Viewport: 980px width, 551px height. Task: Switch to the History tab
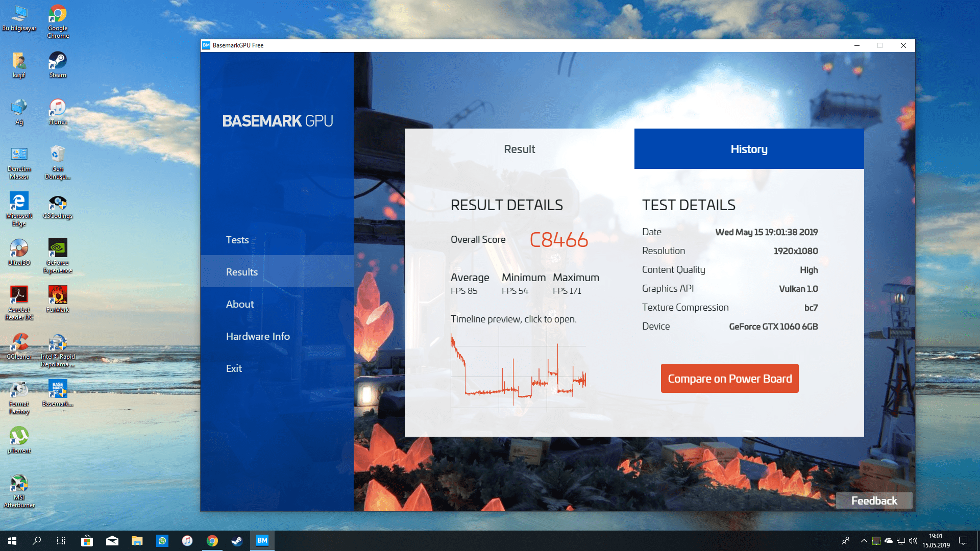point(749,149)
